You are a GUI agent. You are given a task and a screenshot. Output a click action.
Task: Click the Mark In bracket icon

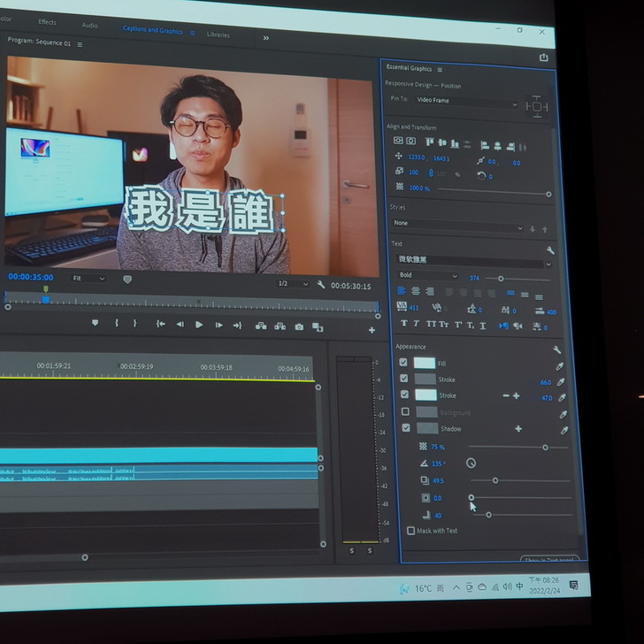(x=117, y=323)
